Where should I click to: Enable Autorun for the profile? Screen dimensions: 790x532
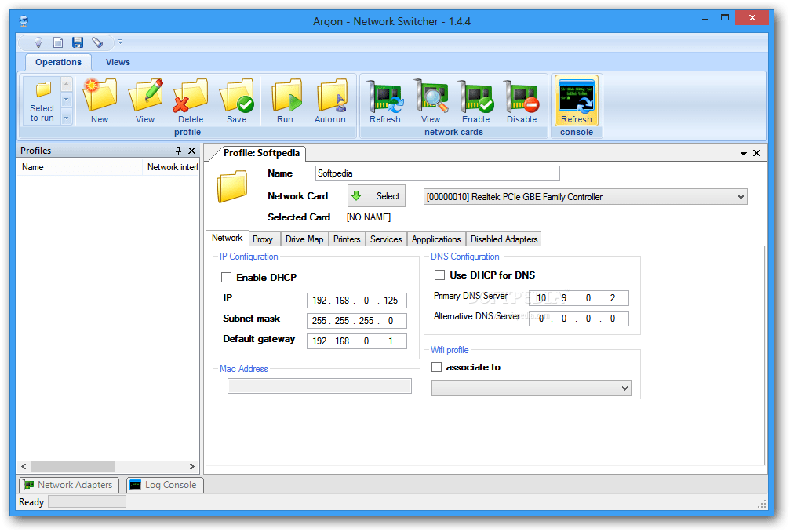click(330, 100)
